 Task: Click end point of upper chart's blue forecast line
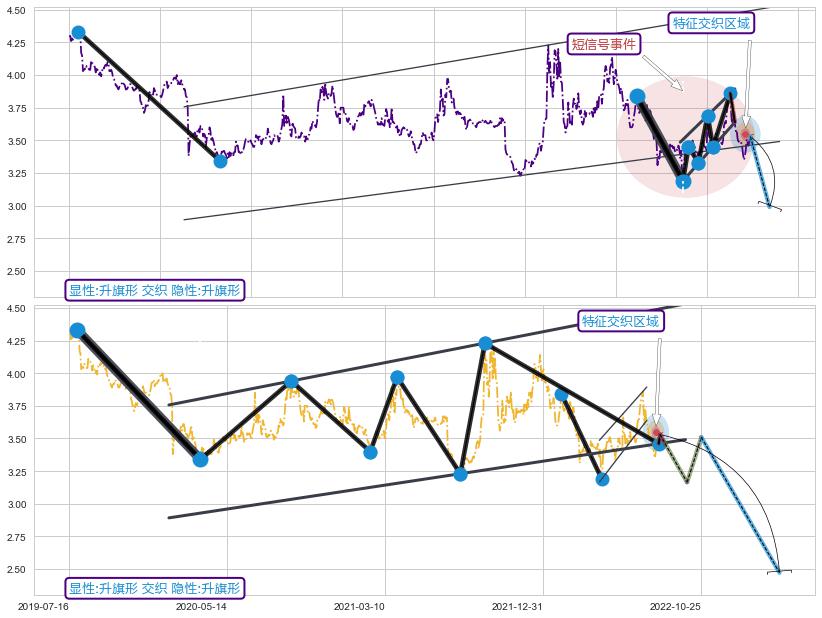tap(770, 207)
